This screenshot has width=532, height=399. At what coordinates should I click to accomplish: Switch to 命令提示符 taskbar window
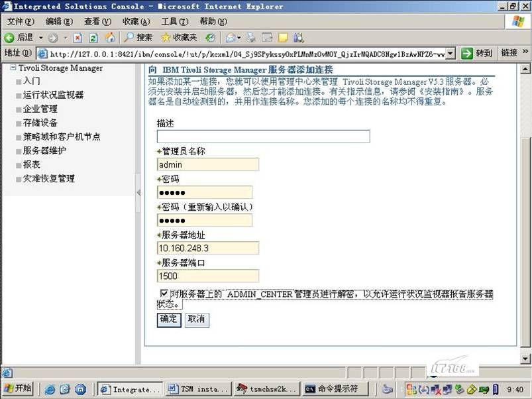click(x=331, y=389)
